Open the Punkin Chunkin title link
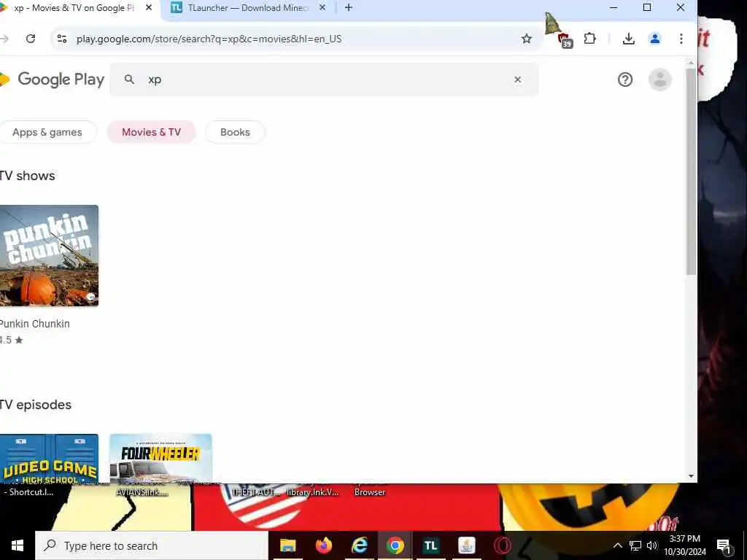The image size is (747, 560). coord(35,324)
